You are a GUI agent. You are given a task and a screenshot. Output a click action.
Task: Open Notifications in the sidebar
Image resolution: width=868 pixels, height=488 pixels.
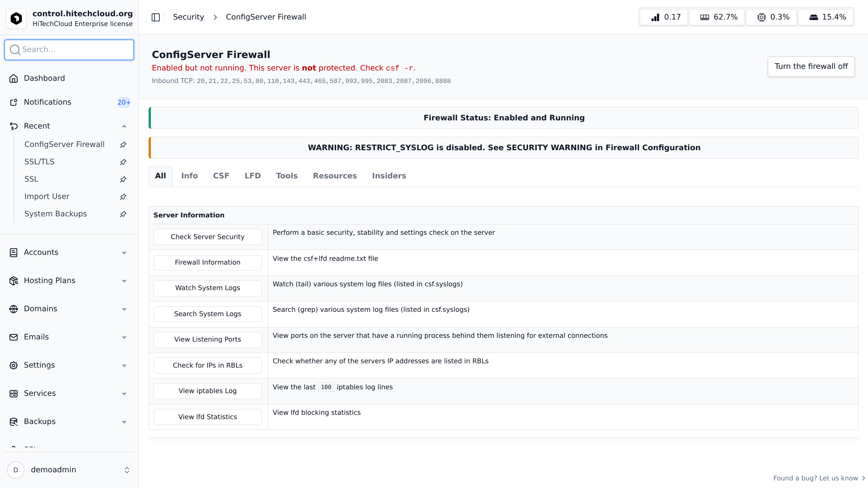69,102
